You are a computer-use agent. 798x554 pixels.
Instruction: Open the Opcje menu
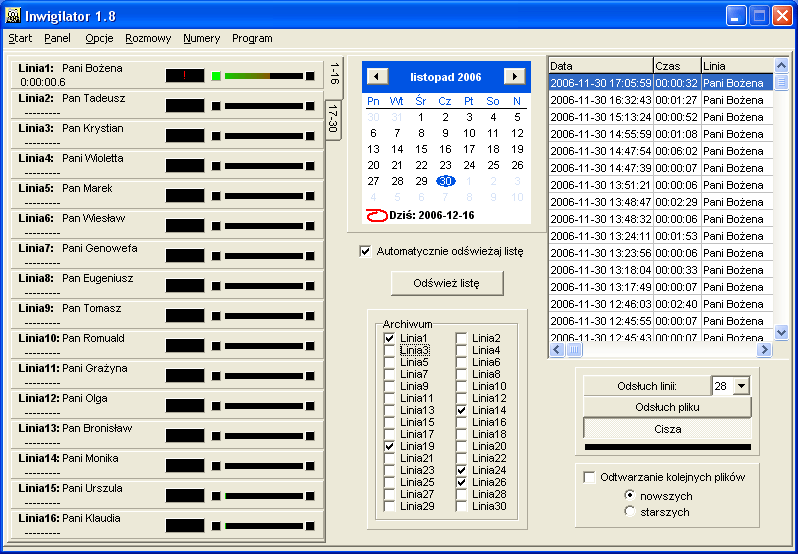pyautogui.click(x=99, y=38)
